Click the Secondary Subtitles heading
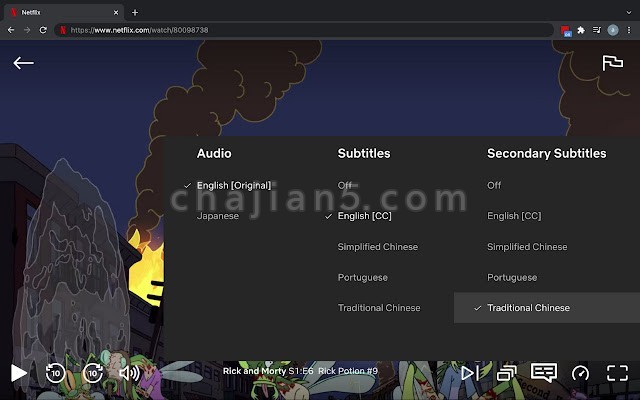Image resolution: width=640 pixels, height=400 pixels. tap(547, 153)
